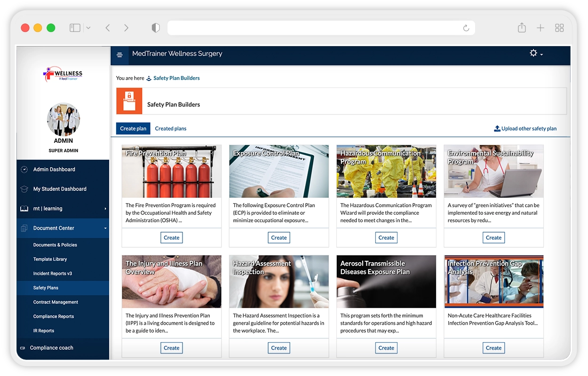Click the Admin Dashboard gauge icon

click(x=24, y=169)
